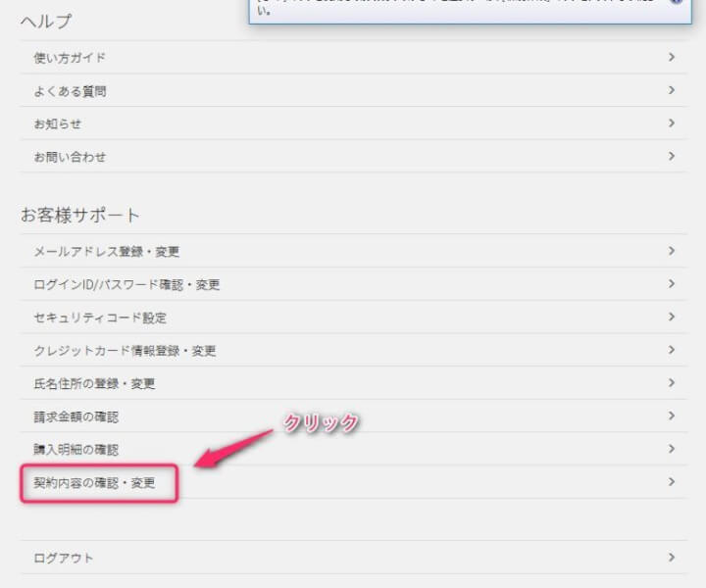Viewport: 706px width, 588px height.
Task: Open 購入明細の確認 entry
Action: tap(76, 450)
